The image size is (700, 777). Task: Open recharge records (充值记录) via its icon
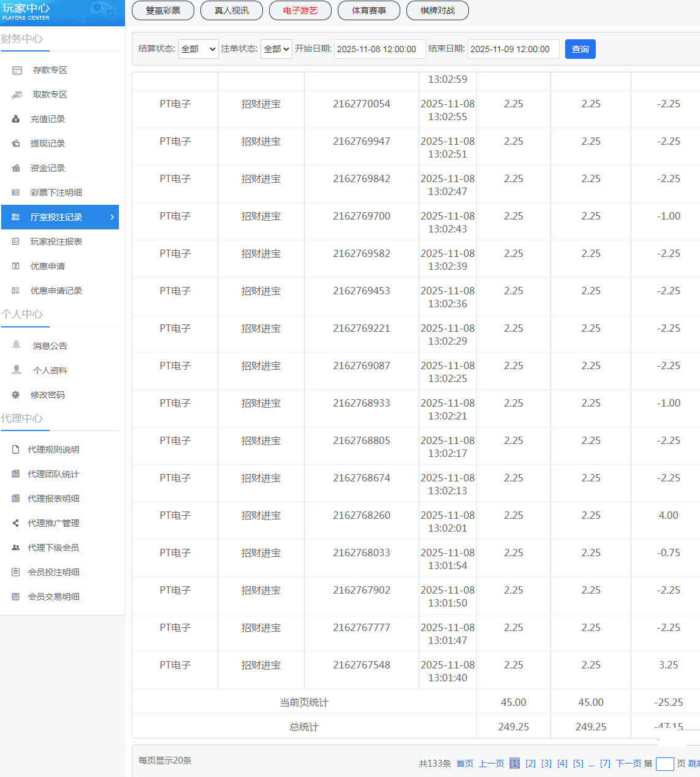coord(16,120)
